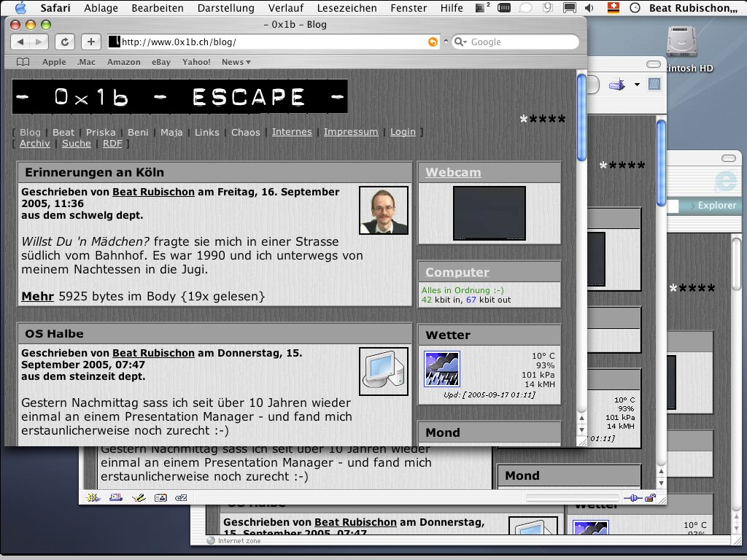Click the CPU monitor menu bar icon

(482, 7)
